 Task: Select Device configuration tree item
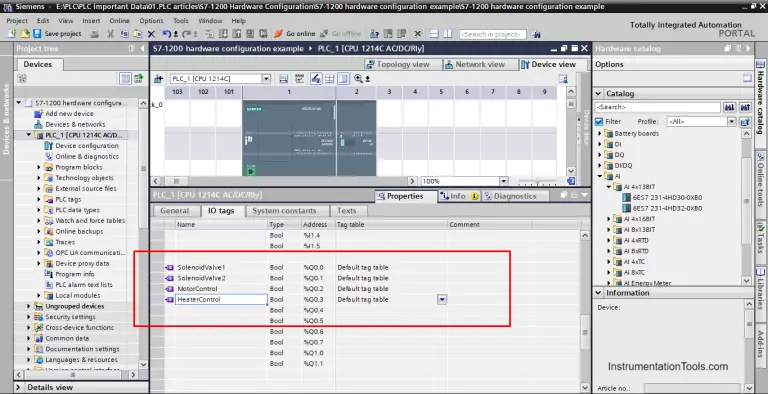coord(87,146)
